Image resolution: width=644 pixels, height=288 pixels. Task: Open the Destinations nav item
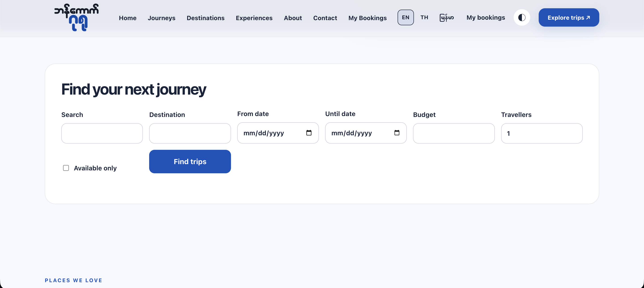pos(205,18)
